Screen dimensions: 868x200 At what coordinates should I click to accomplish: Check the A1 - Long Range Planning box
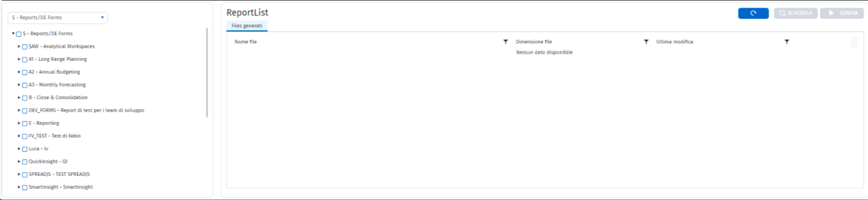[25, 59]
